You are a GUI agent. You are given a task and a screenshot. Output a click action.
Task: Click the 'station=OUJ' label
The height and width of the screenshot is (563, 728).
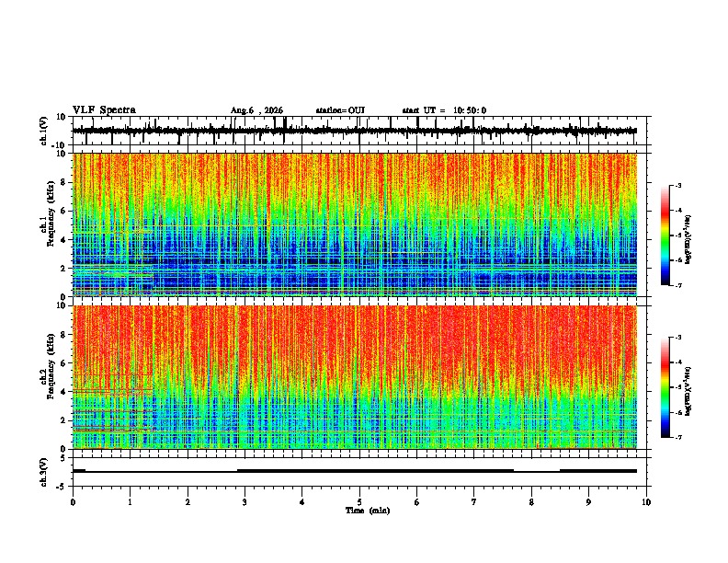(x=340, y=110)
